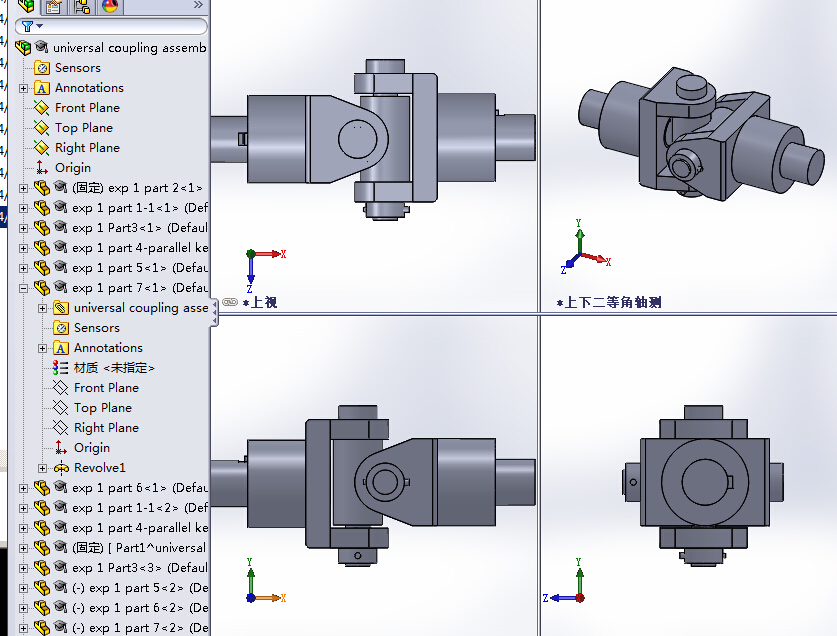Click the exp 1 part 2<1> part icon

(x=42, y=187)
